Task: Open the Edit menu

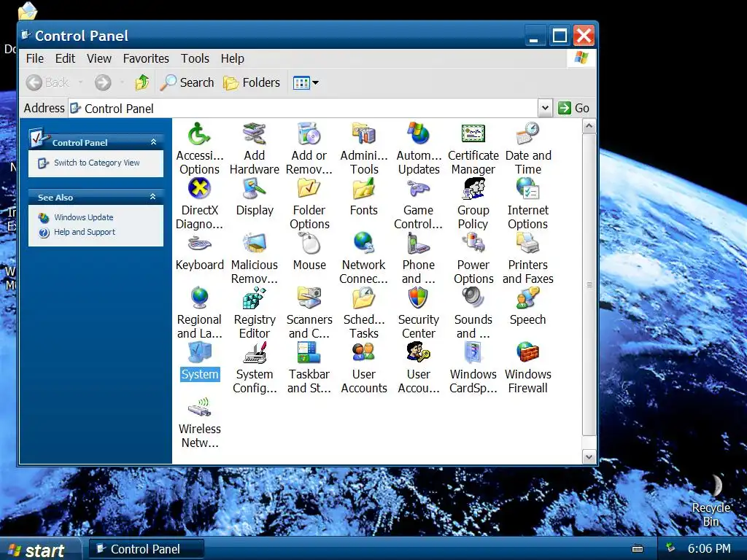Action: 65,58
